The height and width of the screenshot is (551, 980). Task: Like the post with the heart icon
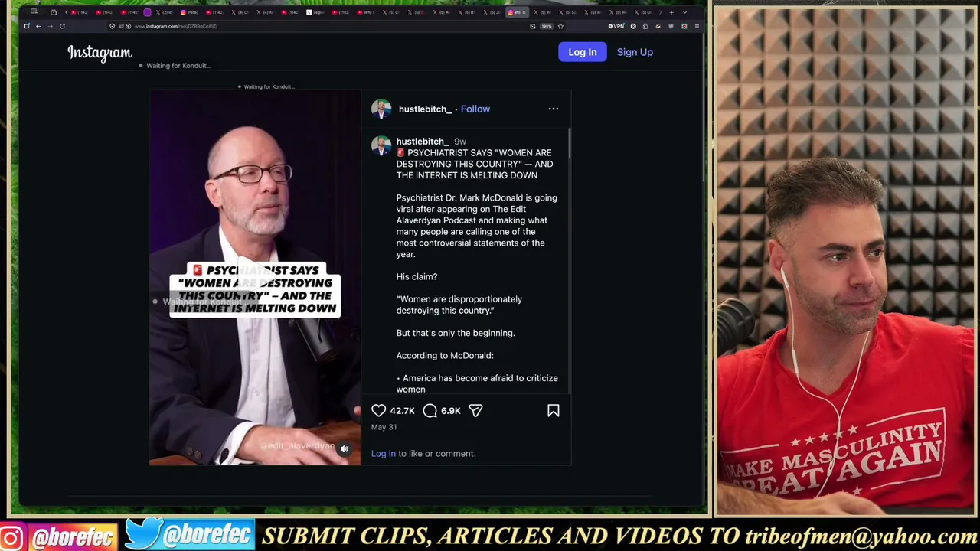click(379, 411)
